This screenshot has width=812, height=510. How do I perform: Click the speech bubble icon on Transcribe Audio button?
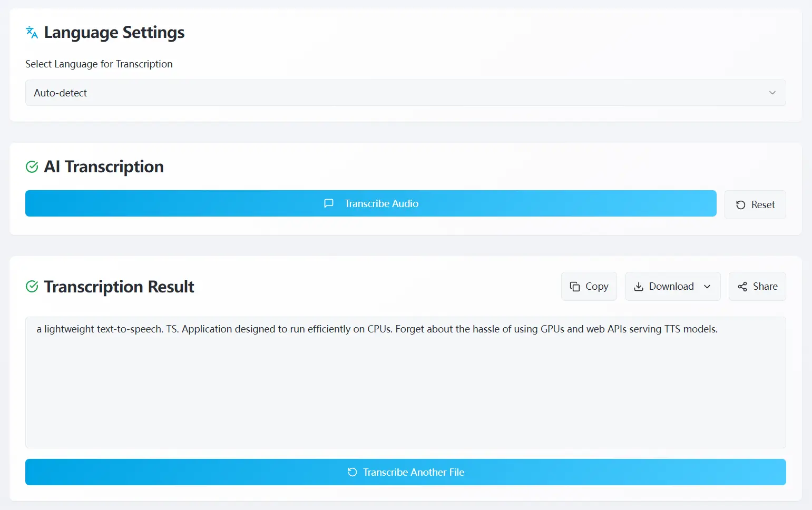(x=328, y=203)
